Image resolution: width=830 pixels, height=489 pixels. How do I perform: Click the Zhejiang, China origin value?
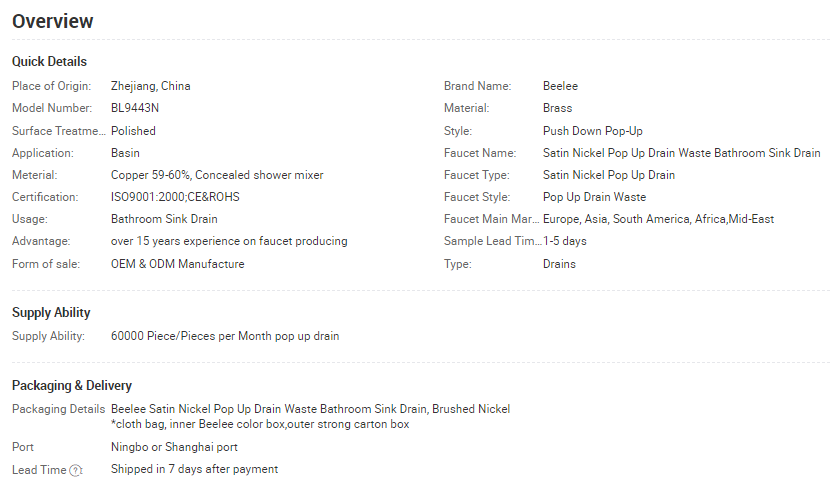click(x=151, y=86)
